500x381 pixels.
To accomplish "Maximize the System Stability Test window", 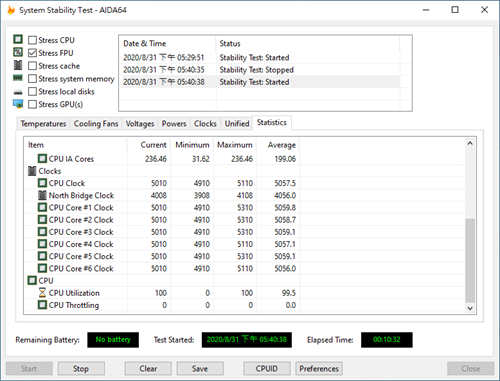I will tap(455, 10).
